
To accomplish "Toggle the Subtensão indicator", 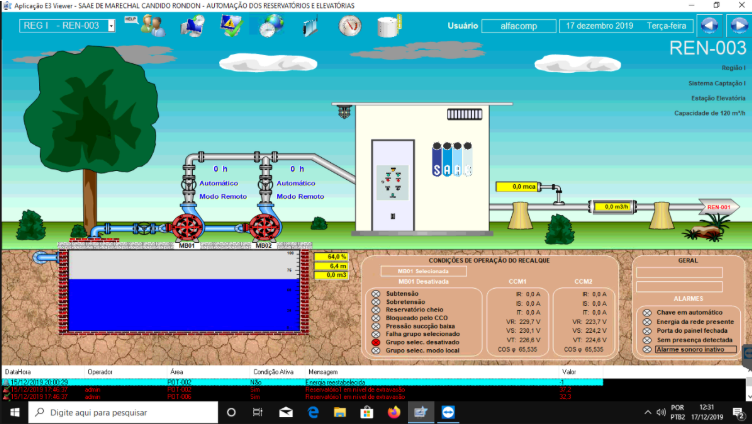I will pyautogui.click(x=376, y=294).
